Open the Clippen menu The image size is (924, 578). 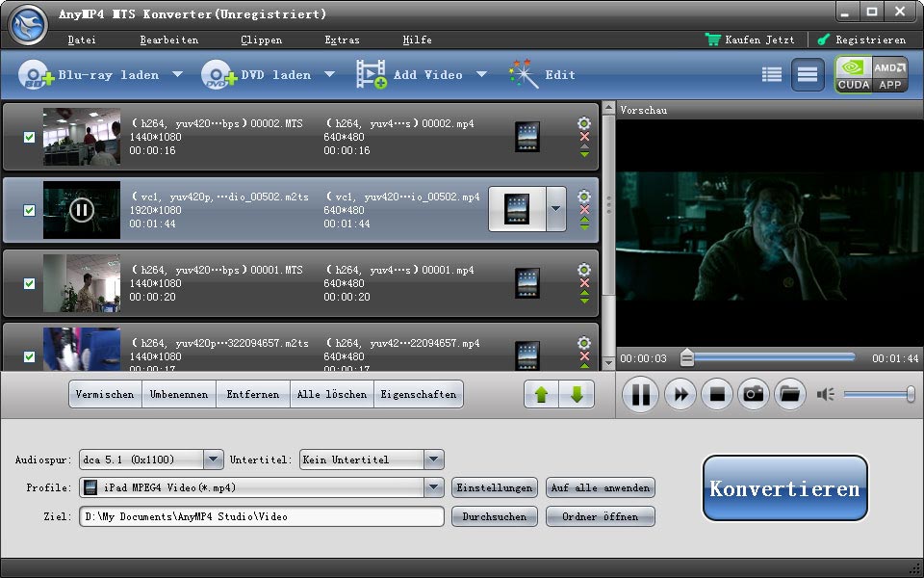[x=261, y=40]
